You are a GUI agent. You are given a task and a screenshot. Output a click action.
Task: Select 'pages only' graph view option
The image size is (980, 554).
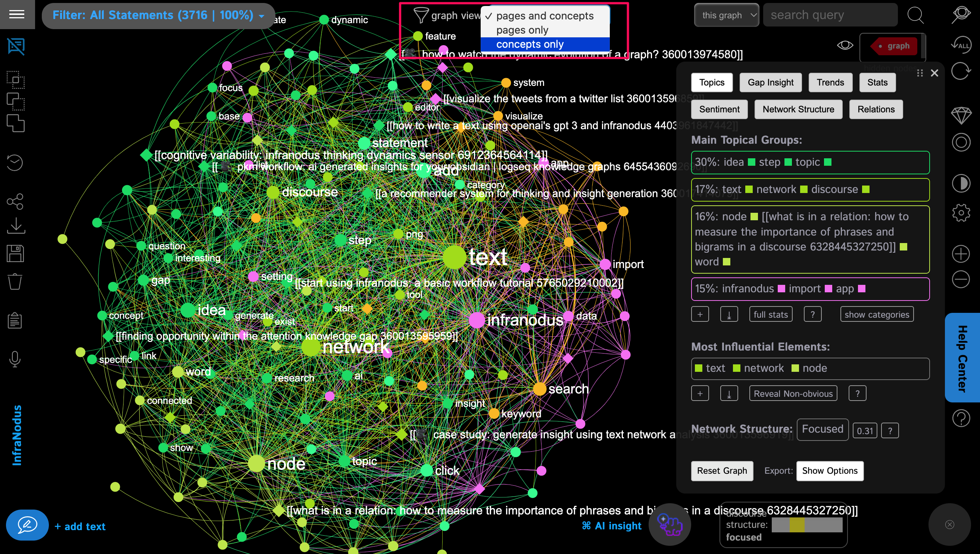pyautogui.click(x=545, y=30)
